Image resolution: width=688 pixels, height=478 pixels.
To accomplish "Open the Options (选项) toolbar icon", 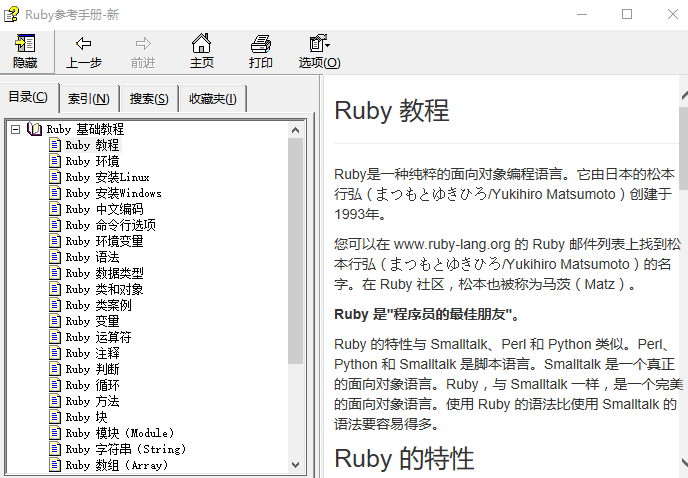I will (x=319, y=44).
